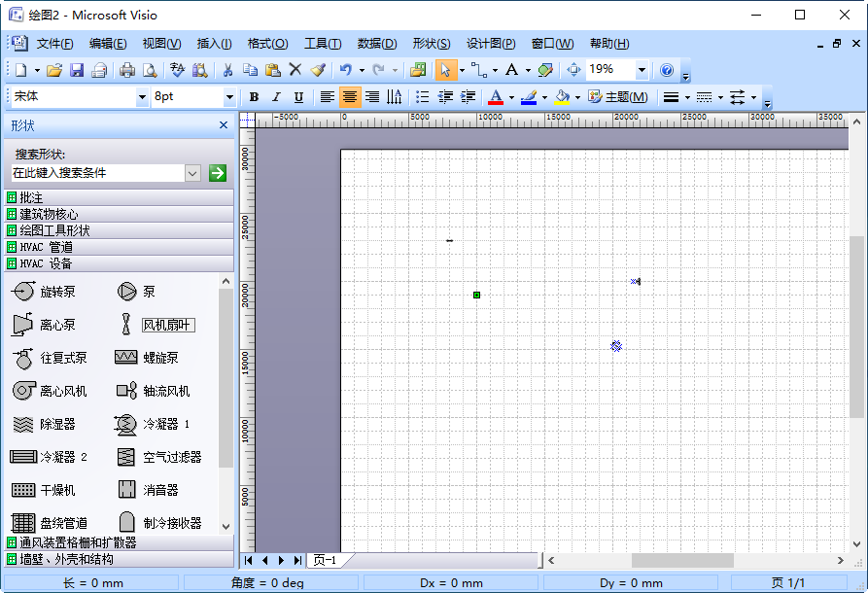Toggle bold formatting

click(254, 97)
